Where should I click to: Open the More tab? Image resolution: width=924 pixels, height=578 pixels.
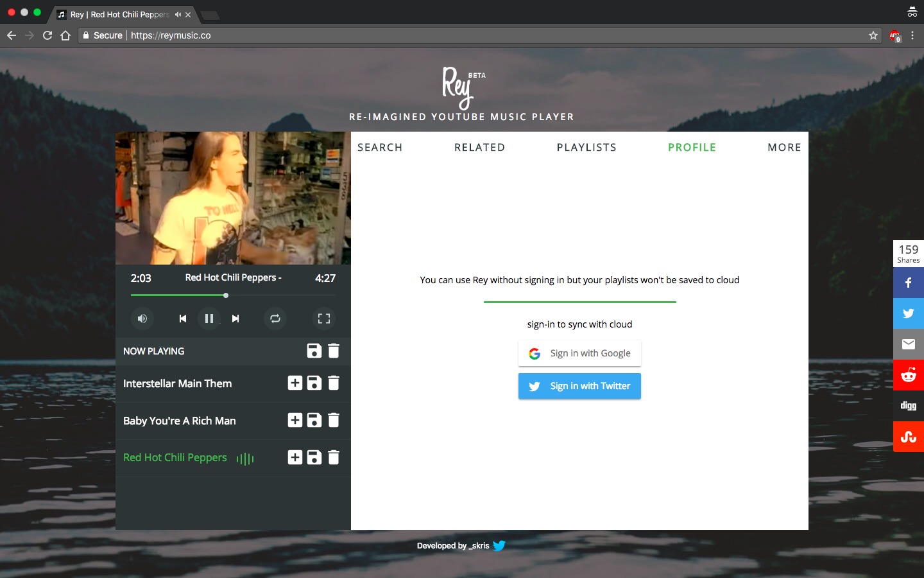coord(784,147)
